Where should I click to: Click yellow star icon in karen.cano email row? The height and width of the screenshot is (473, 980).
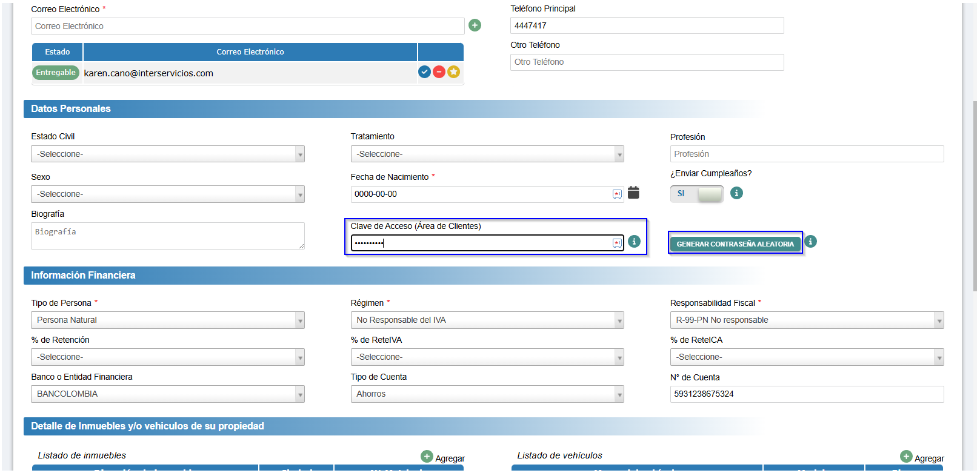click(453, 72)
